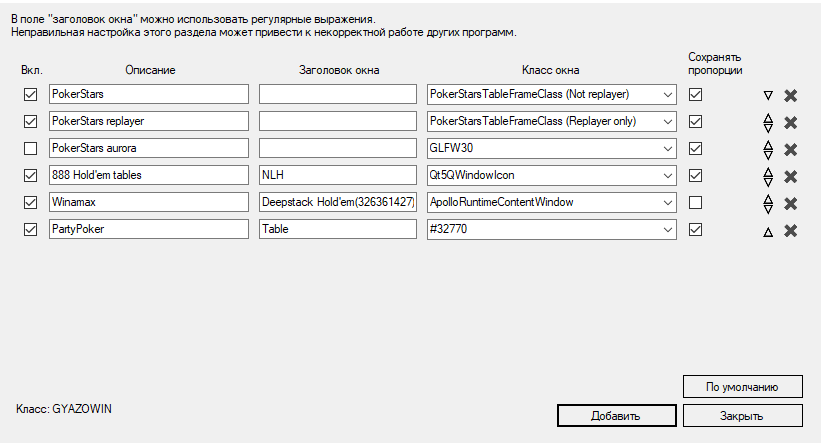The width and height of the screenshot is (821, 443).
Task: Delete the PokerStars row
Action: pos(791,95)
